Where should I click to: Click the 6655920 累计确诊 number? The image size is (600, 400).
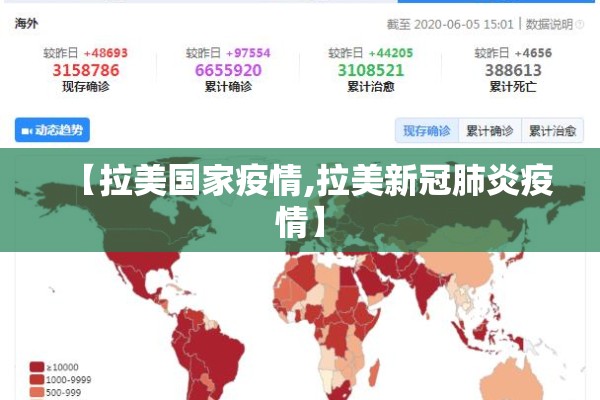click(228, 70)
